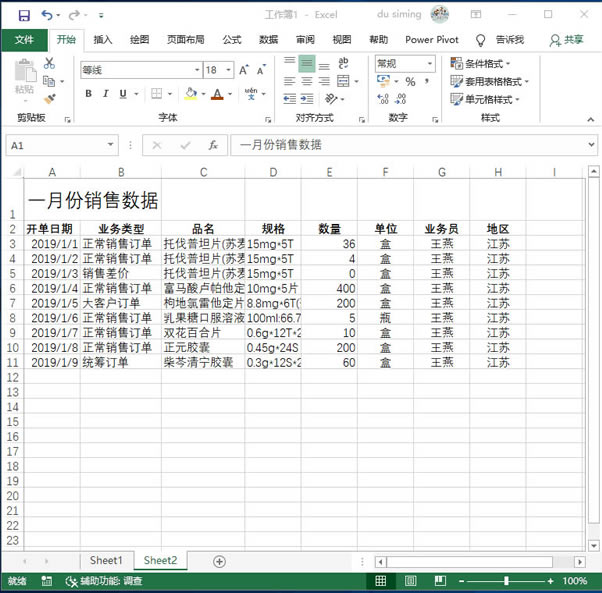Add a new sheet with plus button
602x593 pixels.
click(219, 562)
